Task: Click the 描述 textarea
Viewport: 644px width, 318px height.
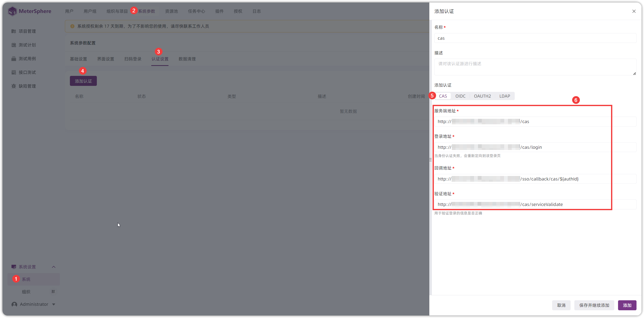Action: (535, 67)
